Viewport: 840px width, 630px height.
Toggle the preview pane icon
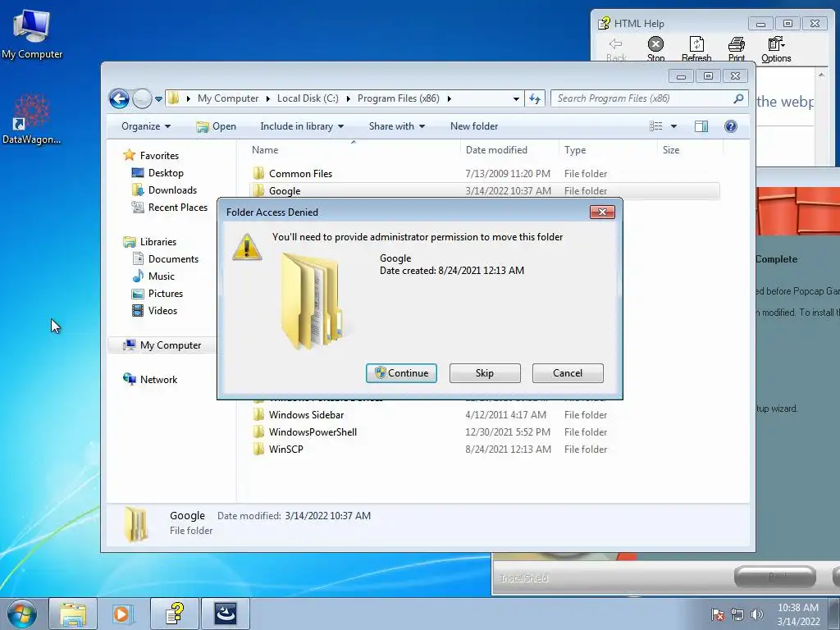[x=701, y=126]
